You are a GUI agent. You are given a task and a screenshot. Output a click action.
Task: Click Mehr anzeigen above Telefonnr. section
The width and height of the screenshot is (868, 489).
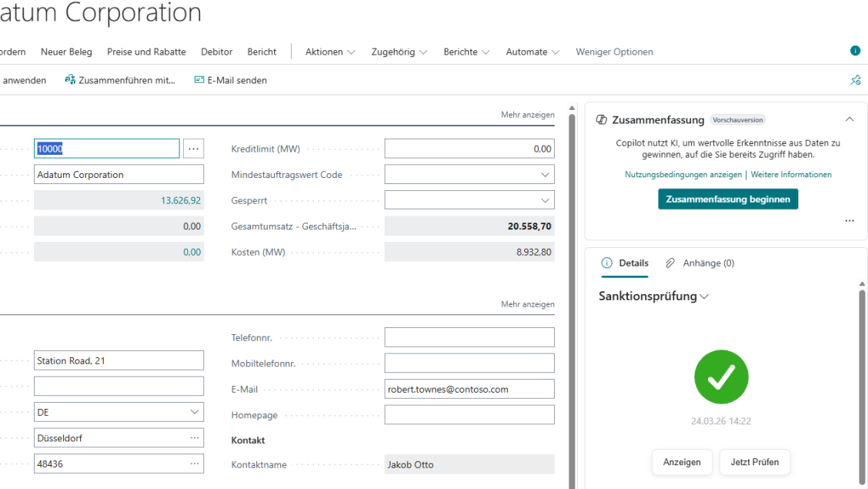(x=528, y=304)
